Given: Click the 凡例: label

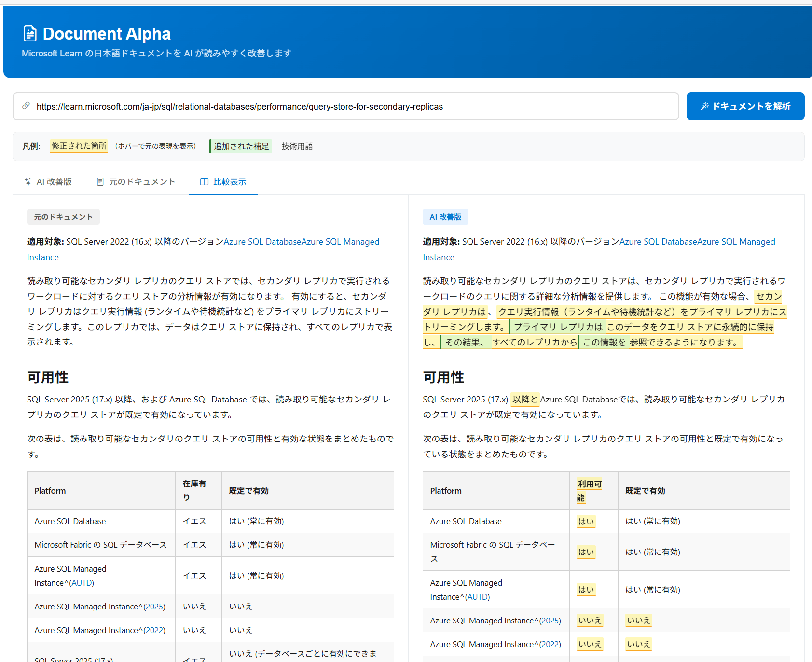Looking at the screenshot, I should point(31,146).
